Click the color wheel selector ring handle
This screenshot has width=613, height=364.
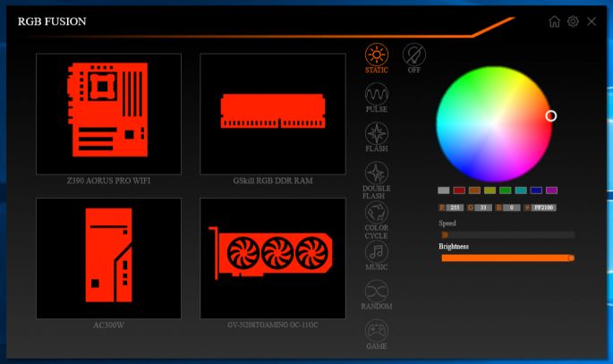[x=551, y=115]
